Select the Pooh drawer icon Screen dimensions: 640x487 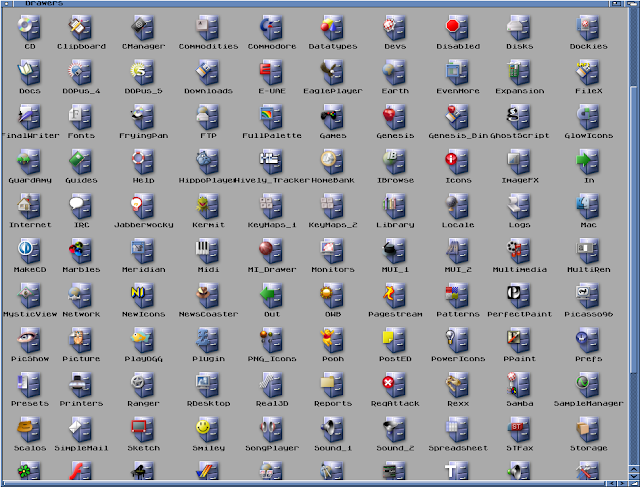point(332,340)
